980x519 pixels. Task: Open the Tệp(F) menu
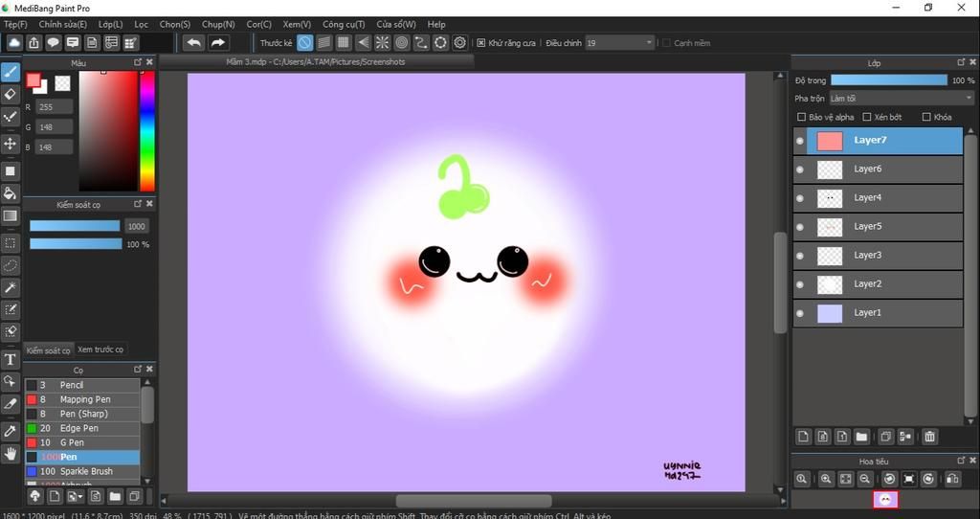click(15, 24)
